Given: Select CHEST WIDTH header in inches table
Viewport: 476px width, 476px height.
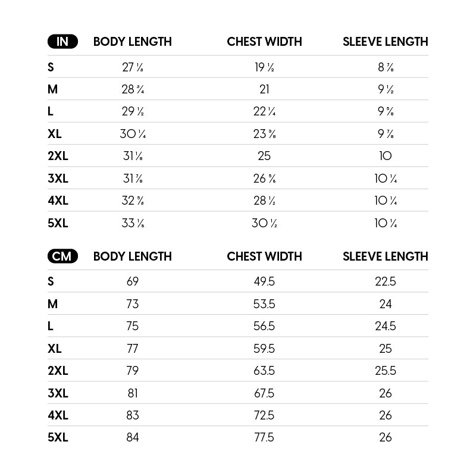Looking at the screenshot, I should click(264, 42).
